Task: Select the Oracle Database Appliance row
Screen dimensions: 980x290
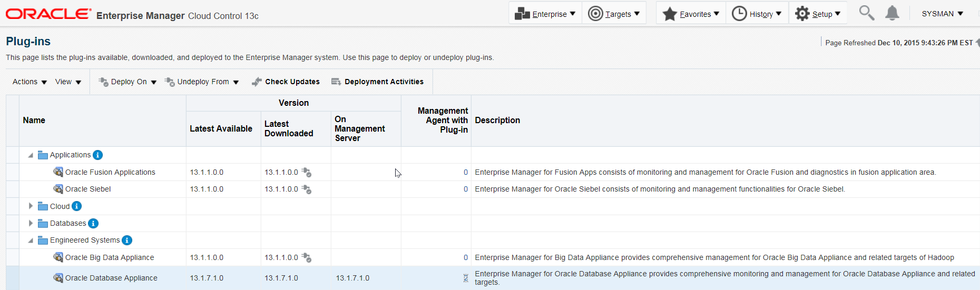Action: point(111,278)
